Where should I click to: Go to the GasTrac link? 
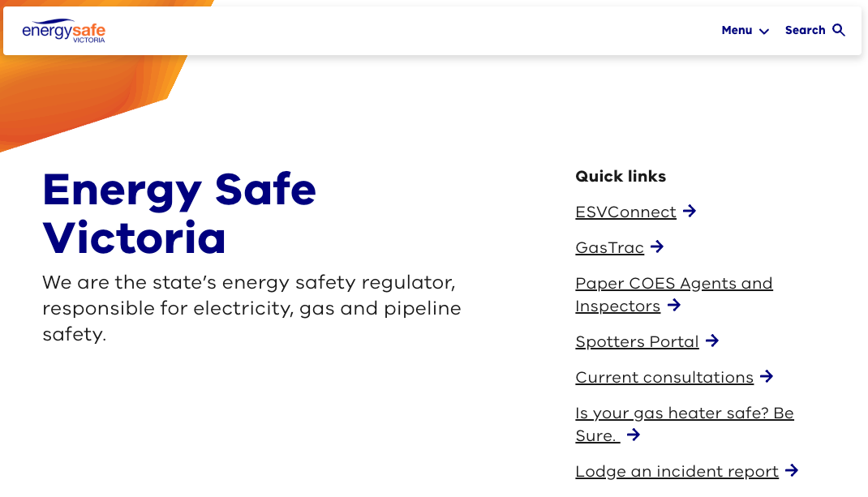(609, 247)
